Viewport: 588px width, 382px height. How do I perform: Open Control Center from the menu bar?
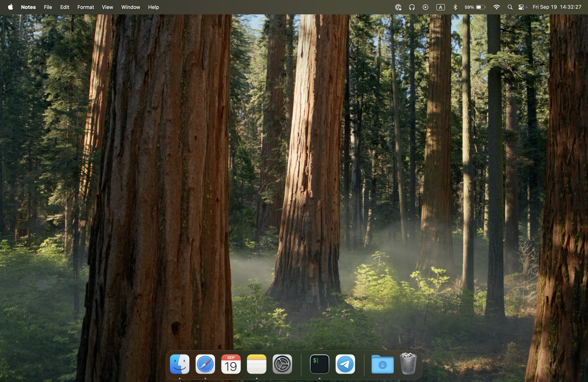(521, 7)
